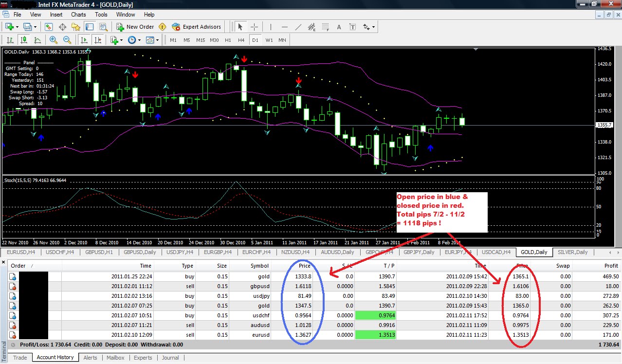This screenshot has height=364, width=622.
Task: Select the M15 timeframe button
Action: click(x=201, y=40)
